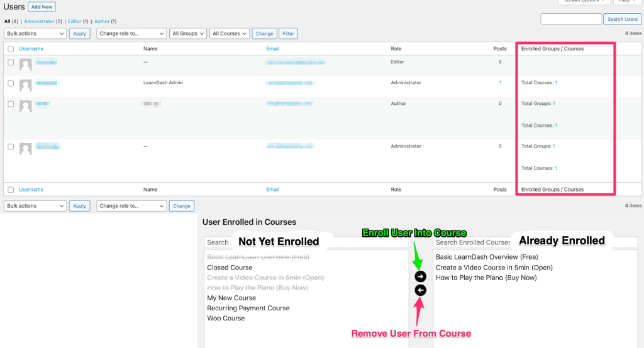Check the last Administrator row checkbox
This screenshot has width=644, height=348.
pos(11,146)
